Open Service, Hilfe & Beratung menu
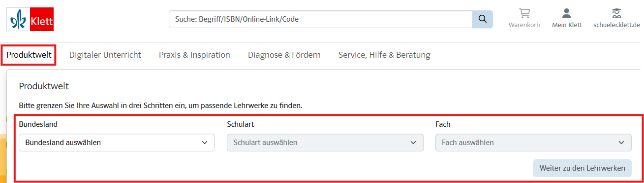Screen dimensions: 644x183 pos(384,55)
